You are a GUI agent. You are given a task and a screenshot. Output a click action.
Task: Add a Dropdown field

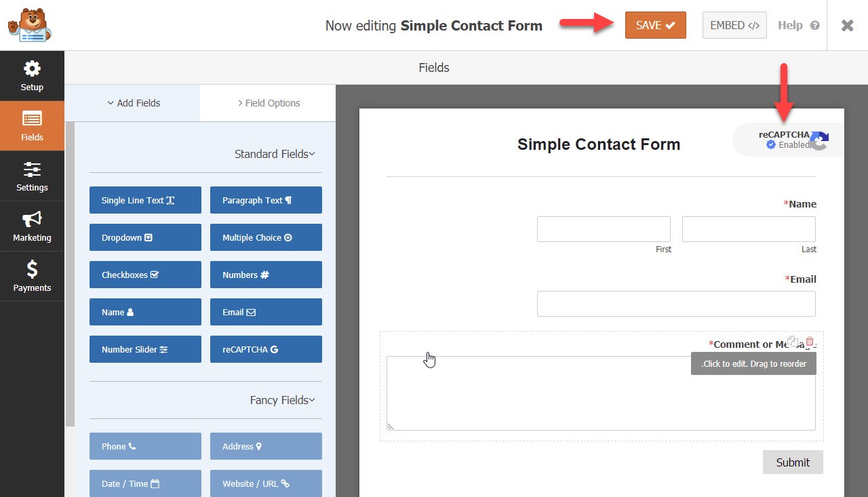pyautogui.click(x=145, y=237)
